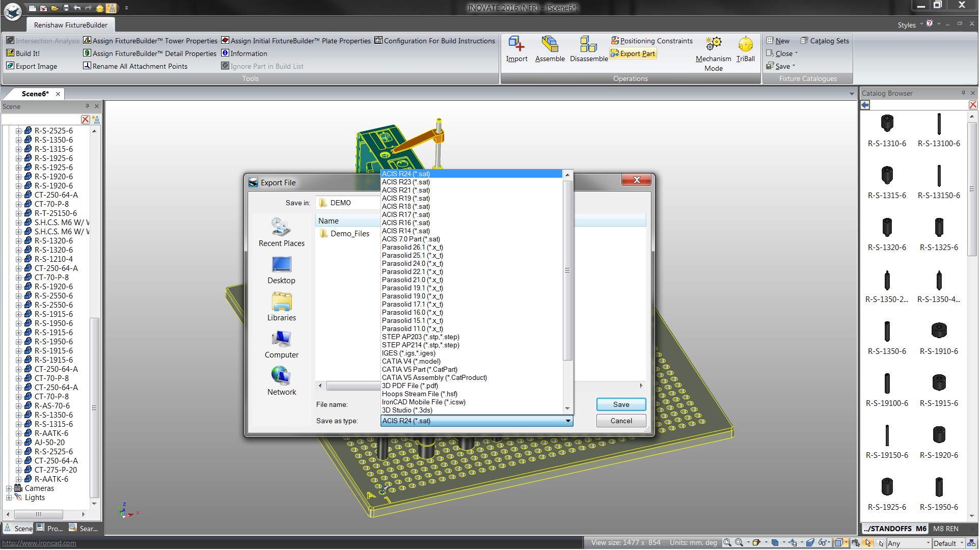Click the Save button in dialog
The image size is (980, 550).
(621, 405)
